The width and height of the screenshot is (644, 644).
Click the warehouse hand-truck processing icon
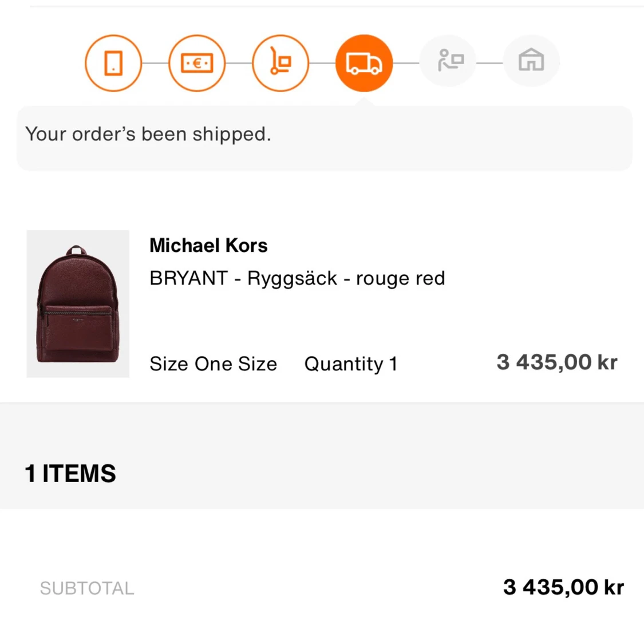coord(280,63)
